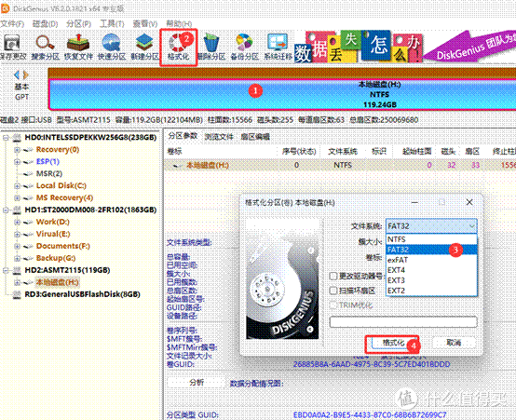This screenshot has width=516, height=420.
Task: Click the HD0 INTEL SSD disk icon
Action: [x=17, y=138]
